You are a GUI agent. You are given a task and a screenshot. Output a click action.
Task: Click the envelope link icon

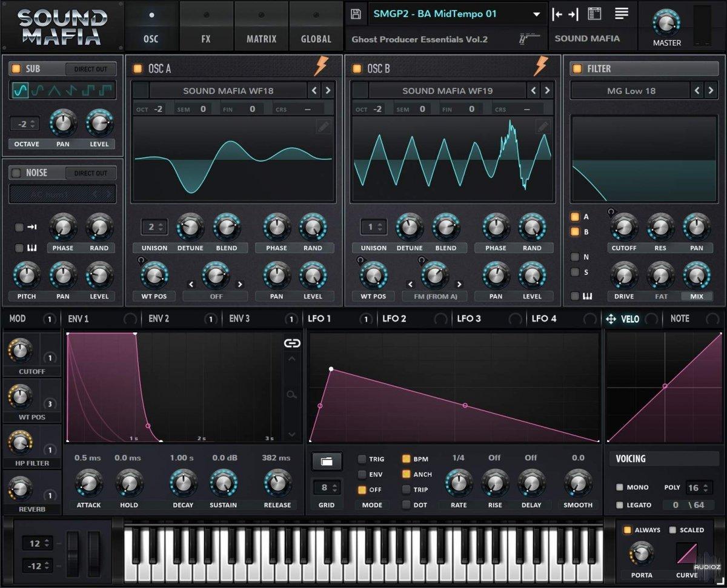[x=292, y=343]
